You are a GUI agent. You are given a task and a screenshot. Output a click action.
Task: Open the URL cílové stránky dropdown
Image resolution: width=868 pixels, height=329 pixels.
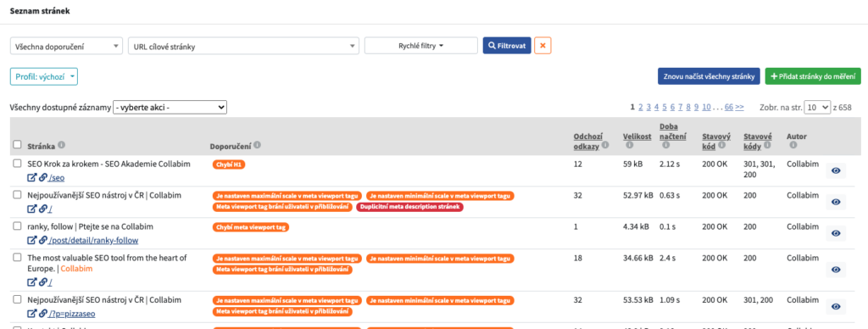243,47
